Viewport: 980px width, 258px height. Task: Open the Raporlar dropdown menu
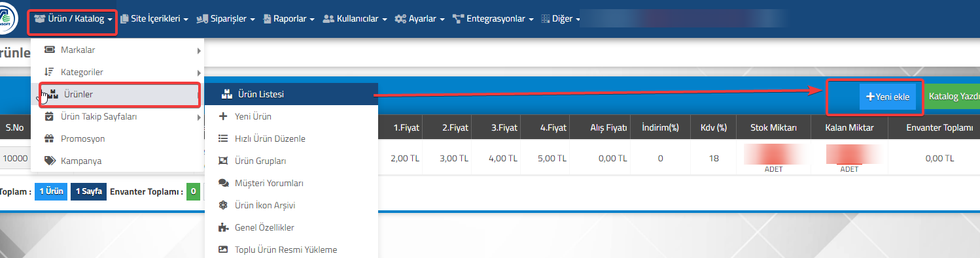point(289,19)
